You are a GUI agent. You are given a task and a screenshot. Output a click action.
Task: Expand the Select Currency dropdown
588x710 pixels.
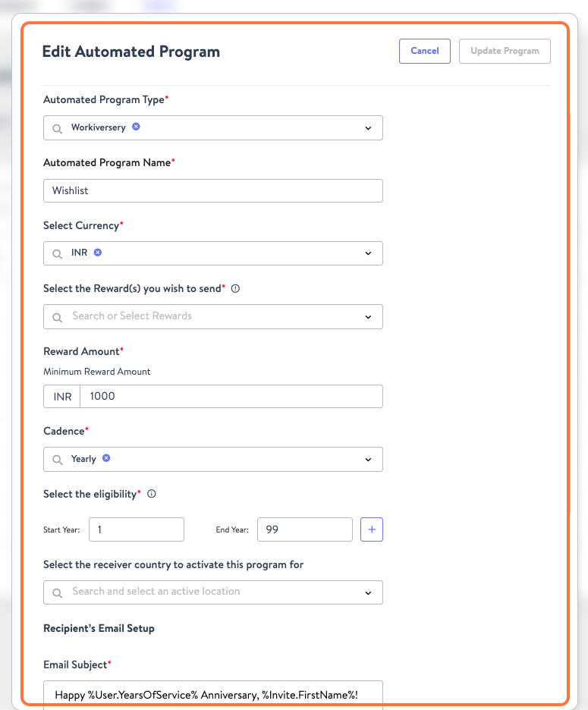tap(368, 251)
